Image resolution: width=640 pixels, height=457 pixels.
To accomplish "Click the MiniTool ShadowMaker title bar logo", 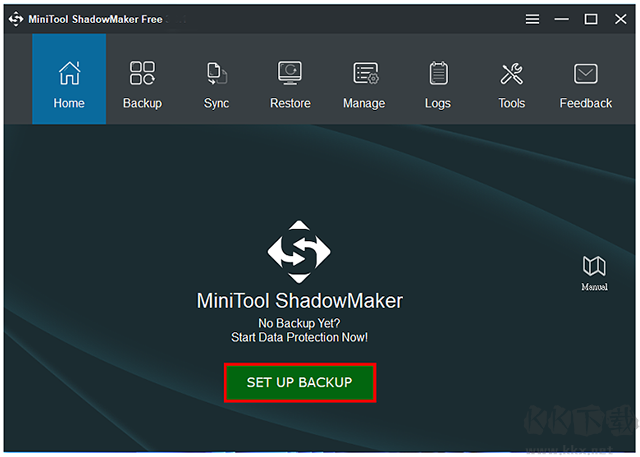I will pos(16,19).
